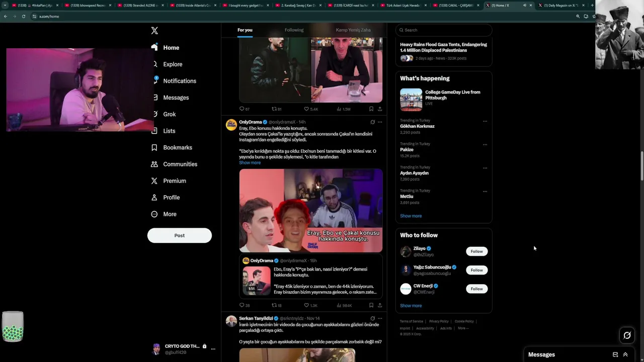Switch to the Kamp Yemiş Zaha tab
Screen dimensions: 644x362
pos(353,30)
